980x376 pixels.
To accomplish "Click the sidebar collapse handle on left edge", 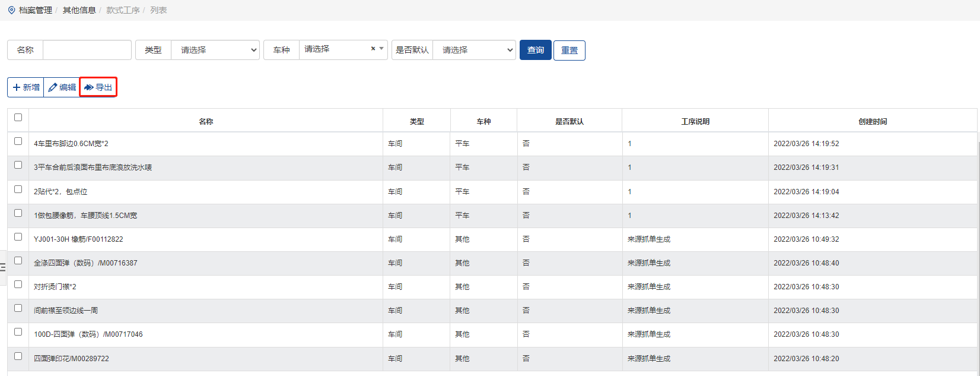I will [3, 267].
